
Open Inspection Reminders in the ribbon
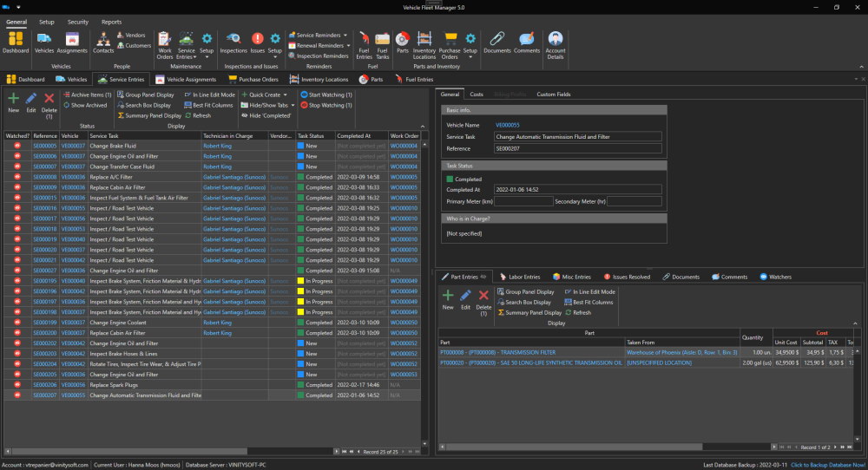pos(319,55)
